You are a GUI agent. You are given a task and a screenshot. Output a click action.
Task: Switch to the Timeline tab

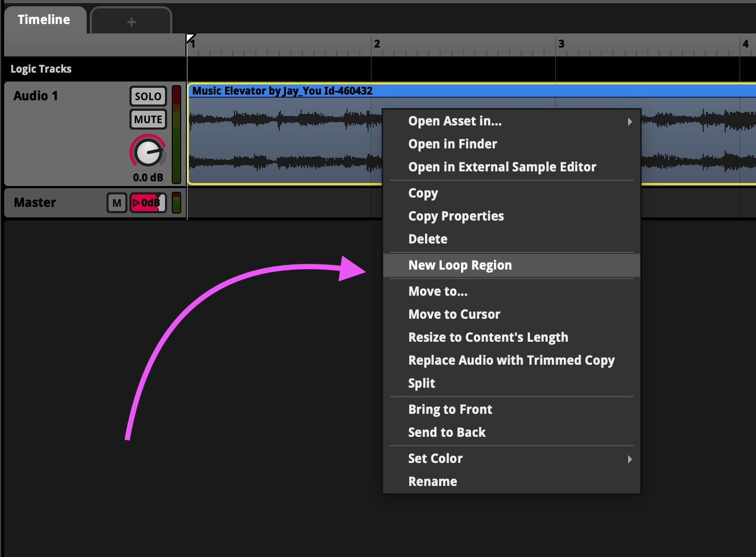point(44,20)
